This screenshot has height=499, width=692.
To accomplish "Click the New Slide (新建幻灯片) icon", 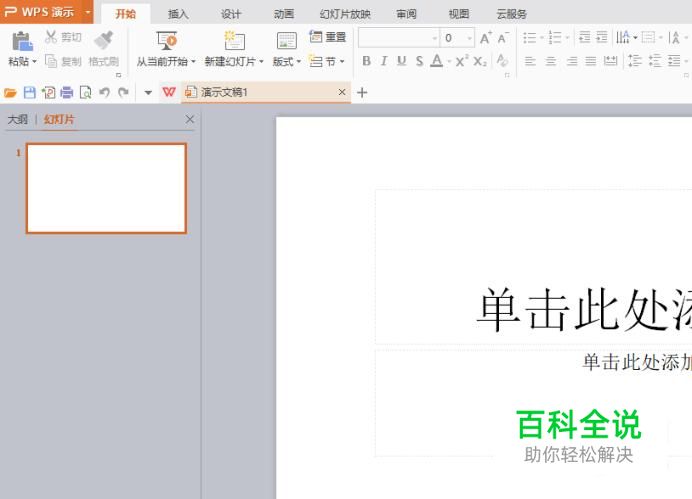I will click(233, 40).
